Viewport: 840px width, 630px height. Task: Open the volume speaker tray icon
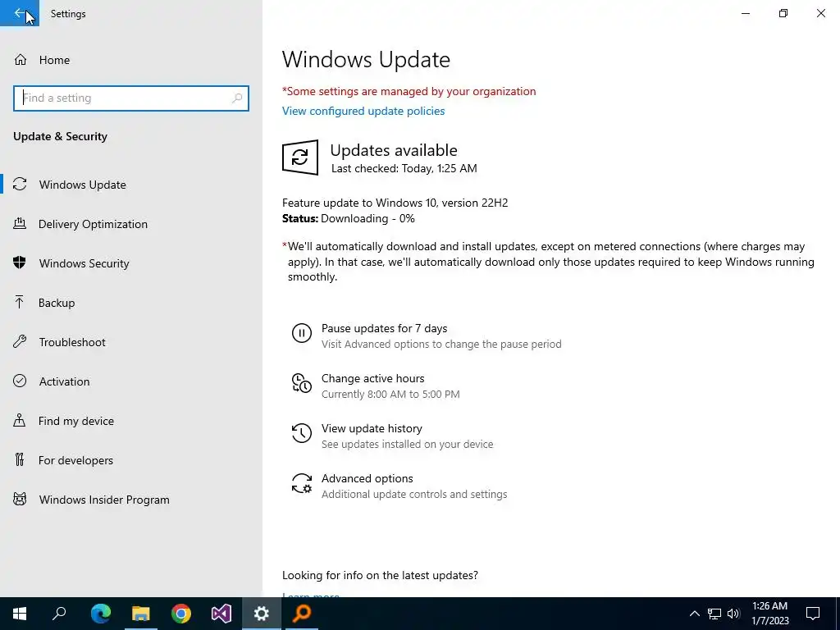(733, 614)
